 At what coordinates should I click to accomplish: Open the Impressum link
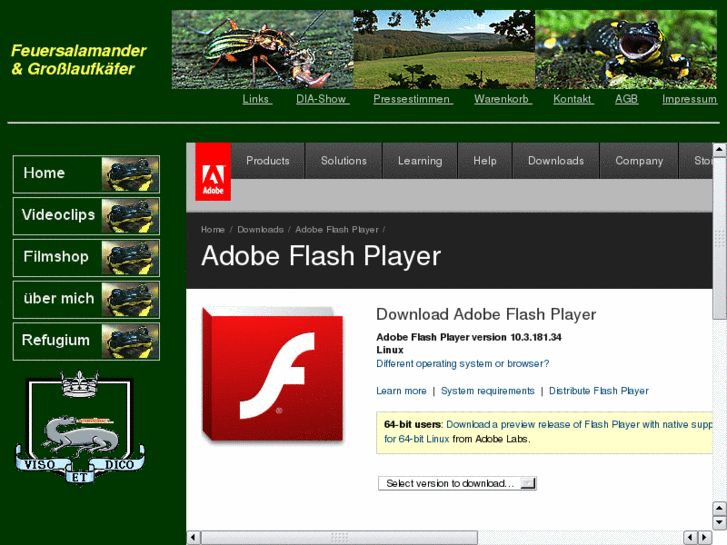point(689,99)
